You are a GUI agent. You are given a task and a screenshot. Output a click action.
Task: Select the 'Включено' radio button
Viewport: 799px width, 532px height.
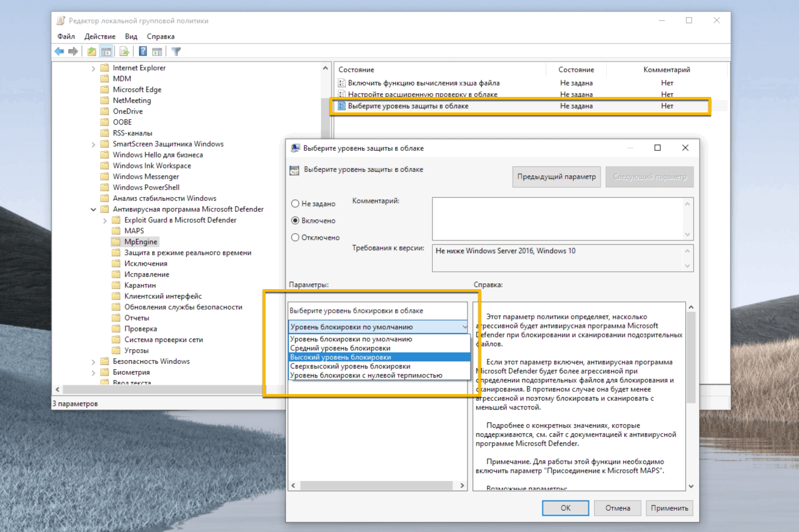295,220
